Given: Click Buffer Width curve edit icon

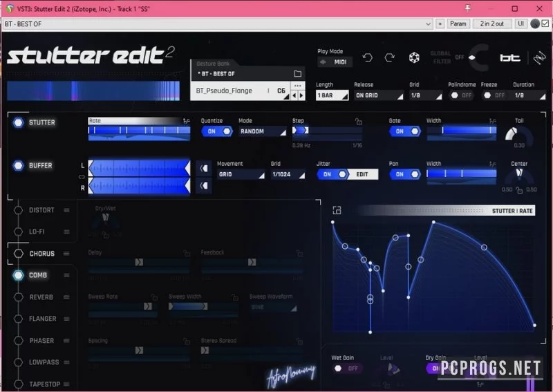Looking at the screenshot, I should click(x=493, y=164).
